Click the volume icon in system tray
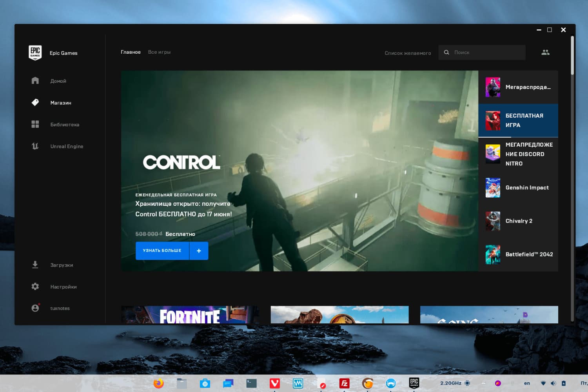The image size is (588, 392). [x=553, y=383]
